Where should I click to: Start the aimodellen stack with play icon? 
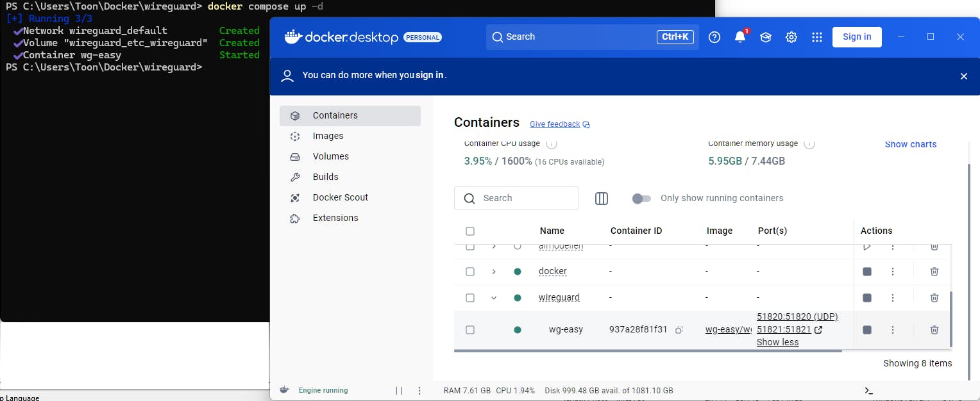tap(867, 246)
